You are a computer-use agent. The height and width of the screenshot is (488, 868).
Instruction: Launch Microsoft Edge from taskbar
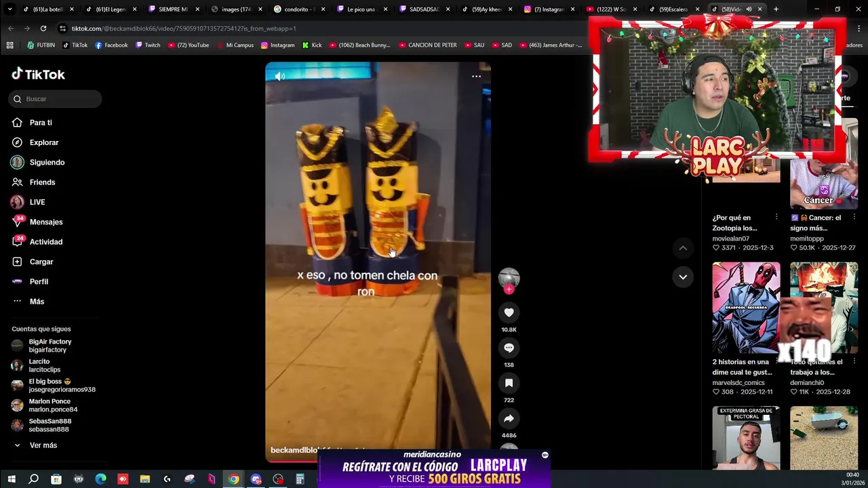[100, 479]
